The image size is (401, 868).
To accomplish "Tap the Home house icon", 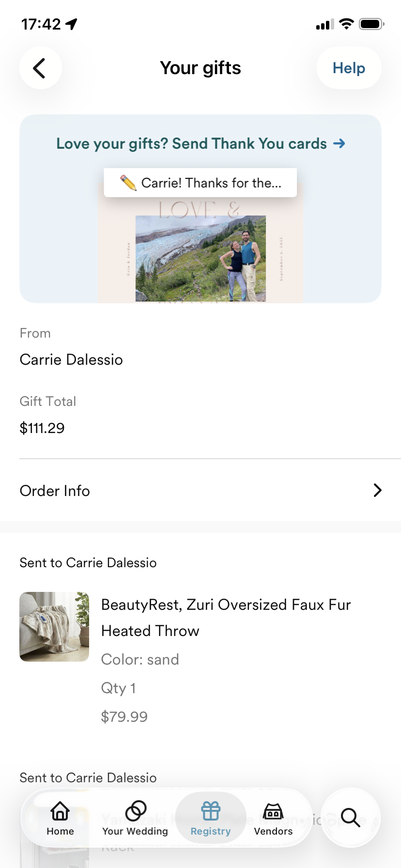I will [x=60, y=810].
